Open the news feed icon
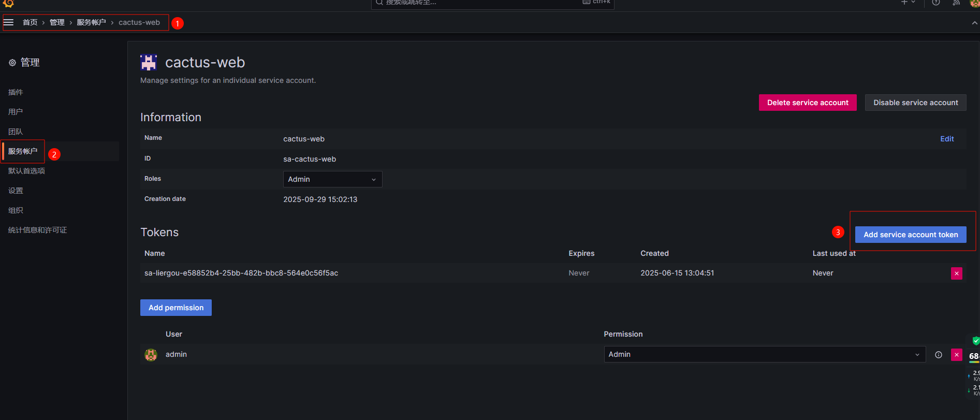 point(956,3)
